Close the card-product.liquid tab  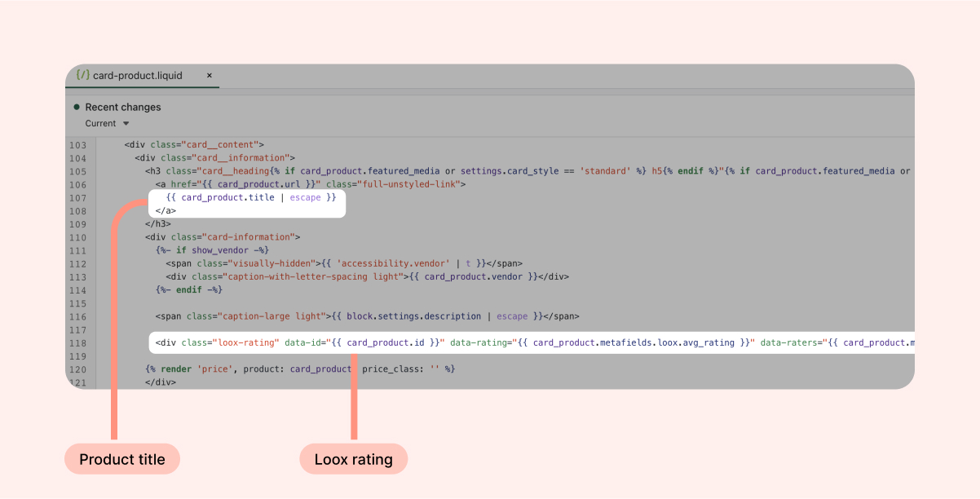[x=209, y=75]
